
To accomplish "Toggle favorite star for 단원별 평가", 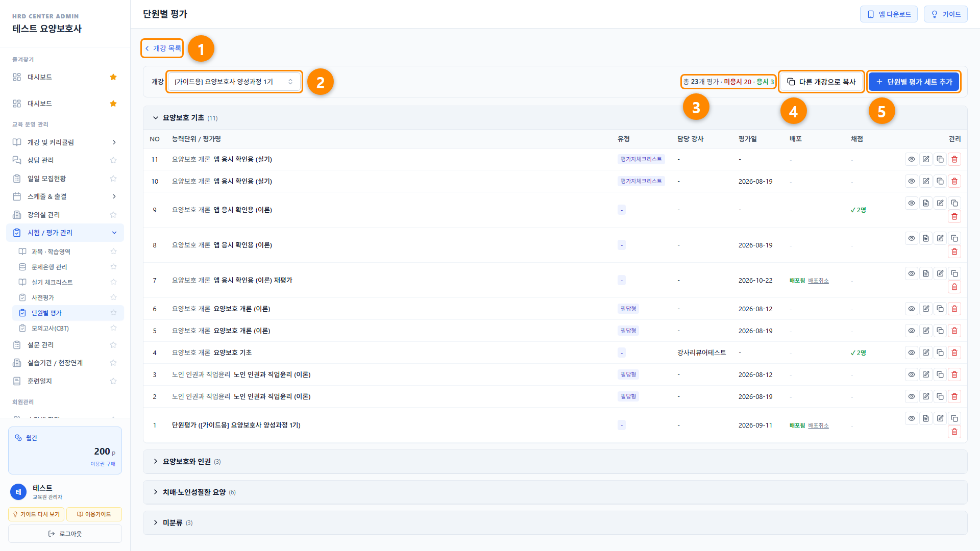I will pos(113,313).
